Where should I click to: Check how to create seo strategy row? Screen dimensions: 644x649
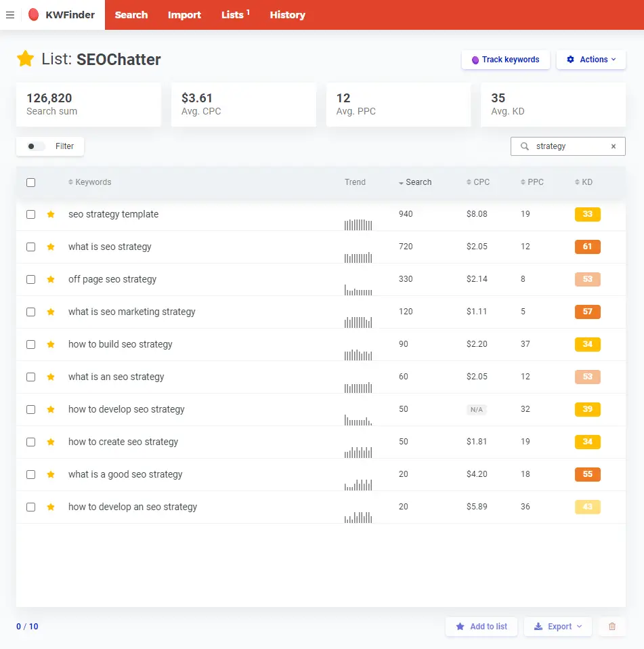[x=30, y=442]
